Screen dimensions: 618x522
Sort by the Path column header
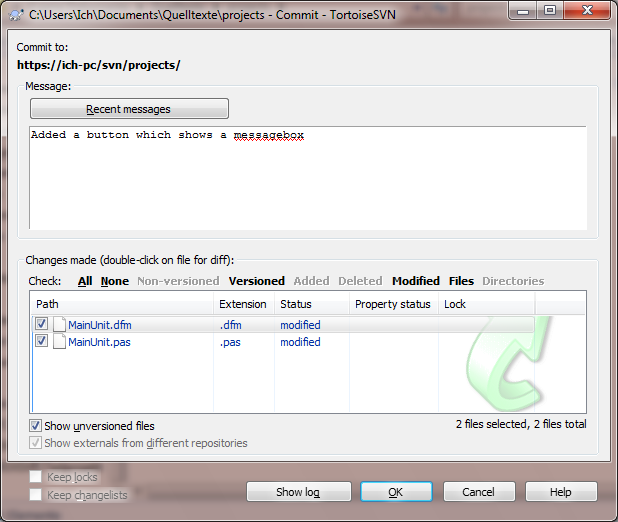pos(122,304)
